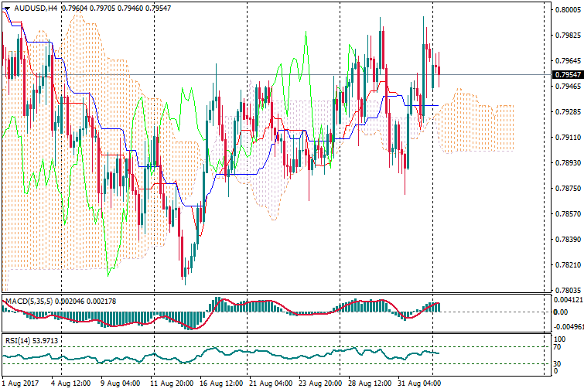584x392 pixels.
Task: Select the highlighted current price label 0.79547
Action: (x=566, y=75)
